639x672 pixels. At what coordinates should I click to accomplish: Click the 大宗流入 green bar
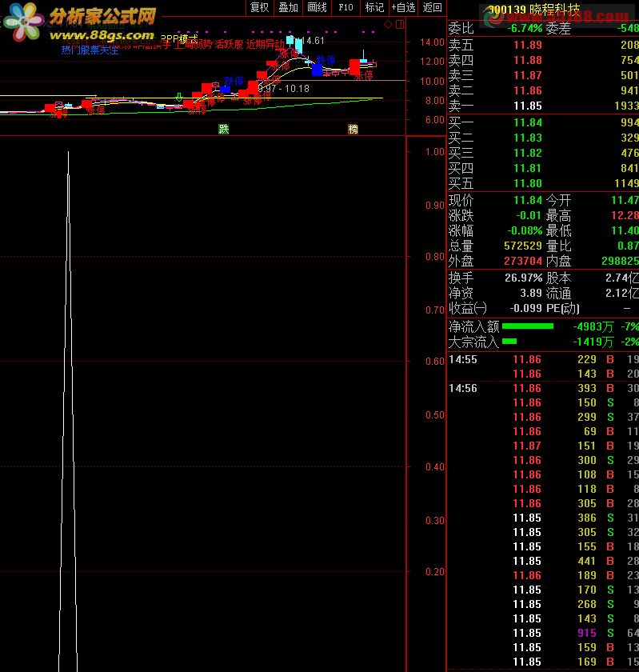[x=509, y=342]
